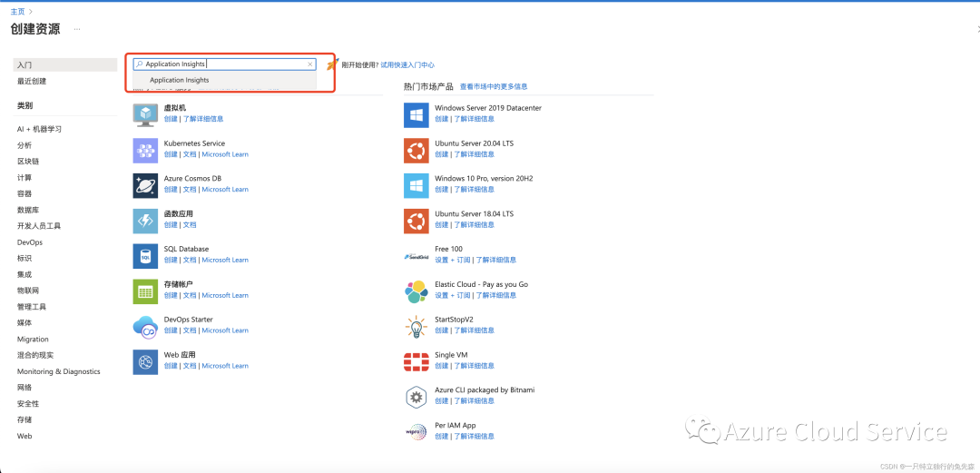Screen dimensions: 980x473
Task: Click 创建 under 虚拟机
Action: (171, 119)
